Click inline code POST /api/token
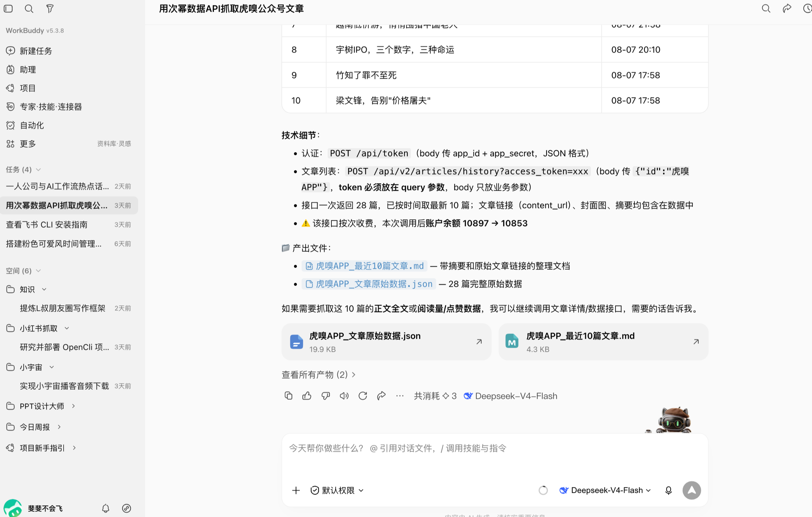 click(x=369, y=153)
